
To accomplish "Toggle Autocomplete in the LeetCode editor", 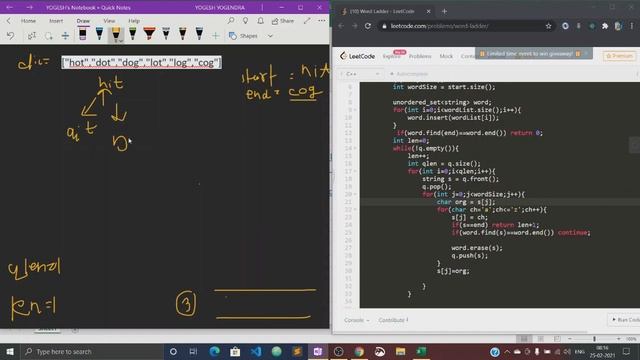I will pos(409,74).
